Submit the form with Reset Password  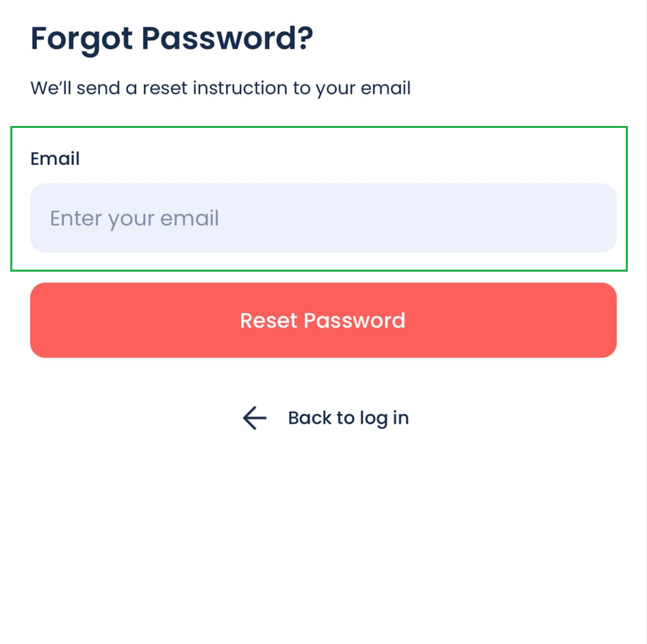point(323,320)
